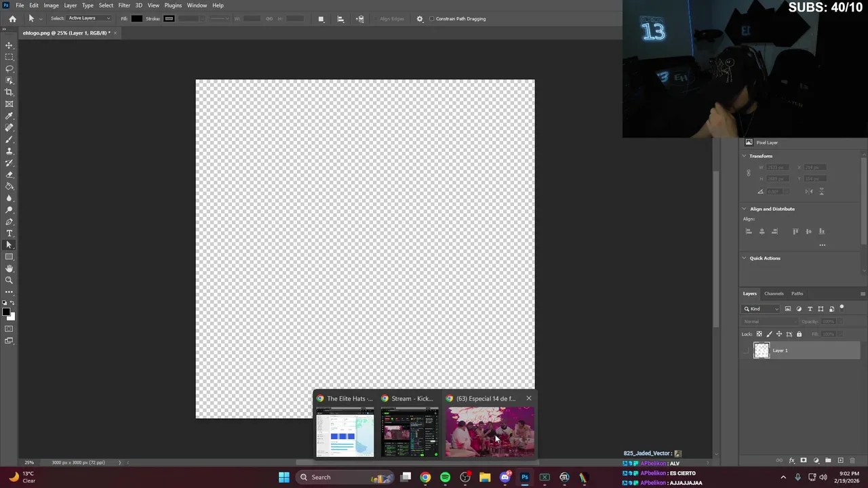Toggle Quick Mask mode
Image resolution: width=868 pixels, height=488 pixels.
tap(9, 329)
